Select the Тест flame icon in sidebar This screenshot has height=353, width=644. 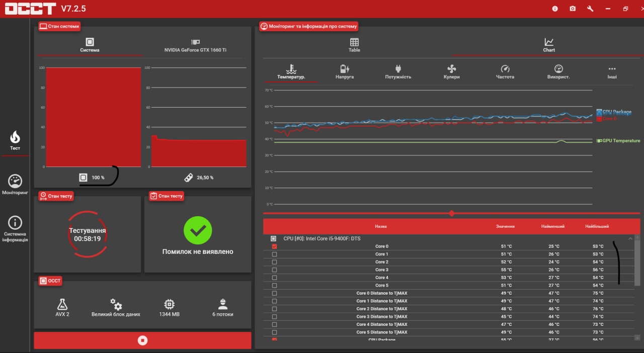coord(15,137)
